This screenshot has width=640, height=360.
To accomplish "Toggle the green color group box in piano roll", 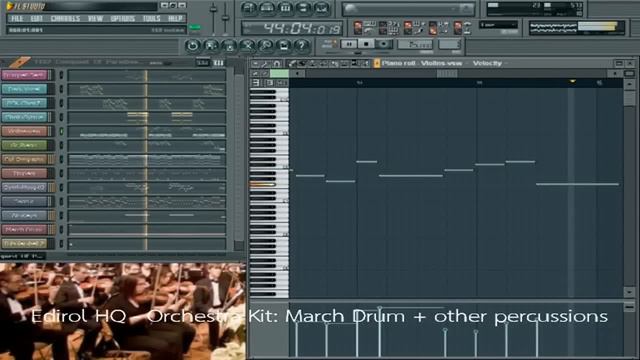I will [x=279, y=73].
